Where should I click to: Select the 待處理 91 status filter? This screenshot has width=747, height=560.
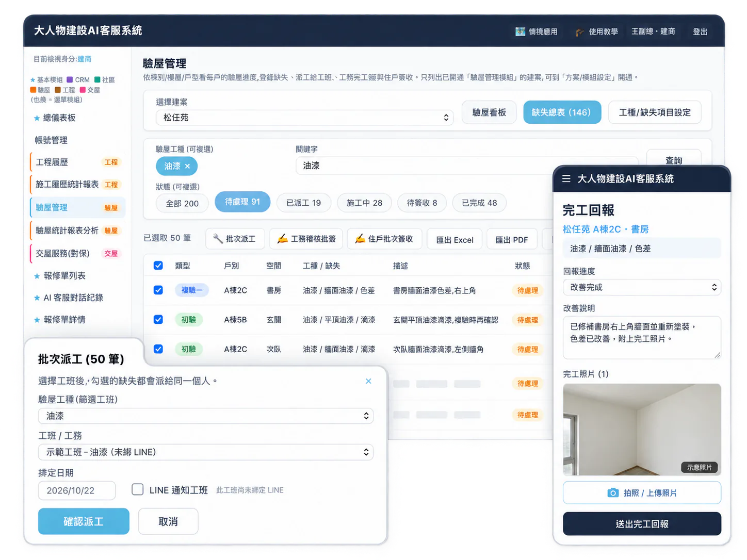(x=242, y=202)
